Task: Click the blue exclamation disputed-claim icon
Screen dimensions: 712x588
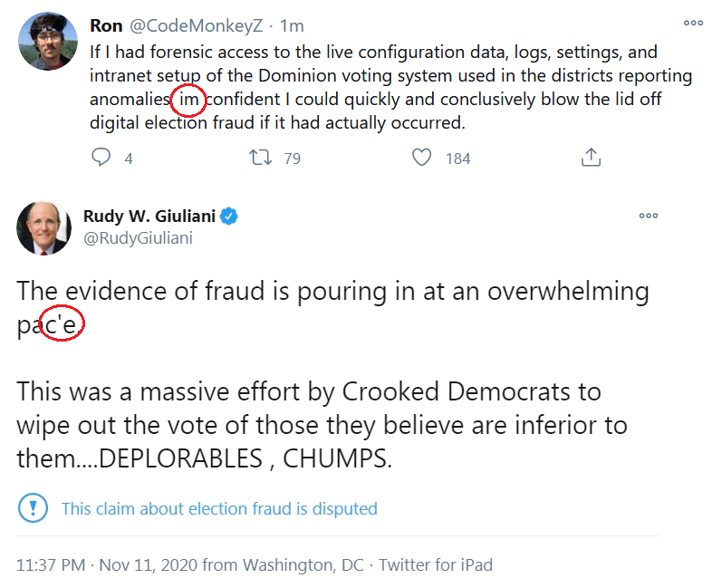Action: pyautogui.click(x=33, y=507)
